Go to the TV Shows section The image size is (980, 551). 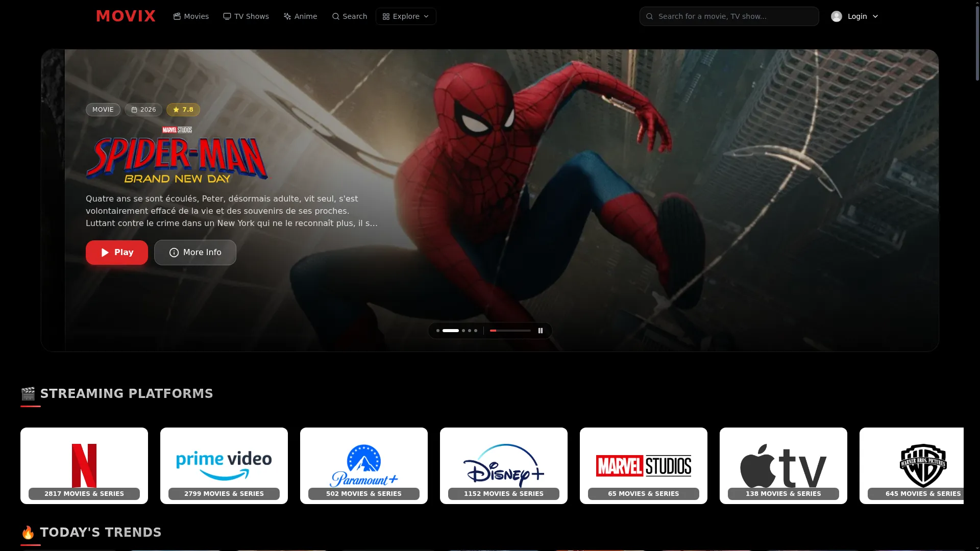click(x=246, y=16)
